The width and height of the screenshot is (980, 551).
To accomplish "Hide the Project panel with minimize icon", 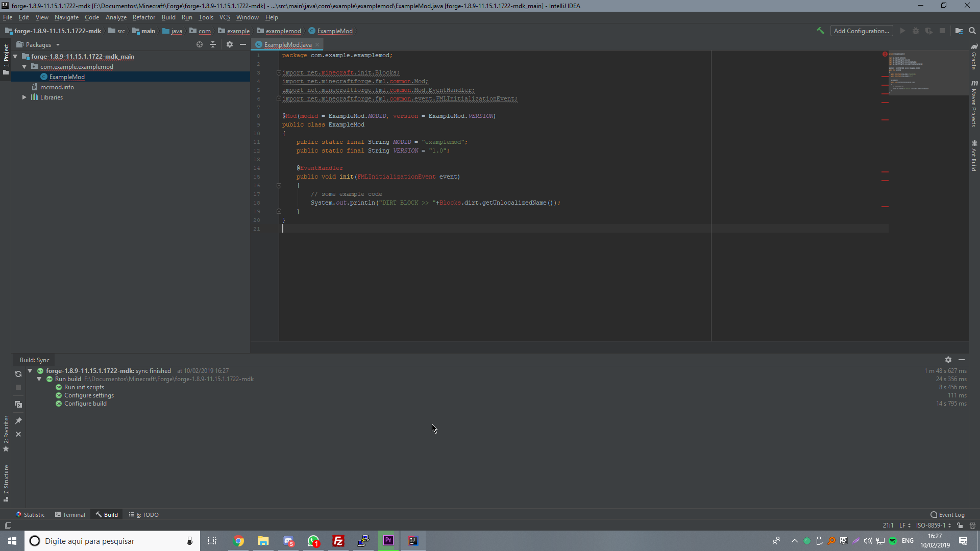I will click(243, 44).
